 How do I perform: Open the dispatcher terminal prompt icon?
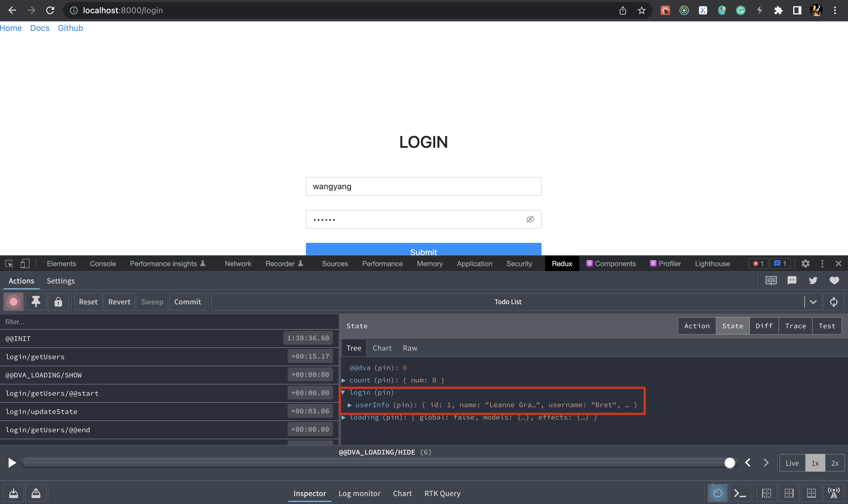click(x=740, y=493)
